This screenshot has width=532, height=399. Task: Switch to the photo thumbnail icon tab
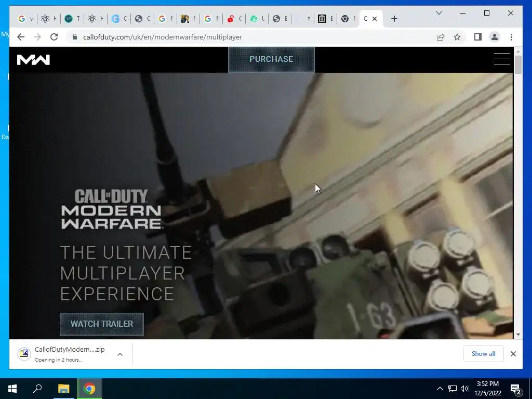click(x=188, y=19)
